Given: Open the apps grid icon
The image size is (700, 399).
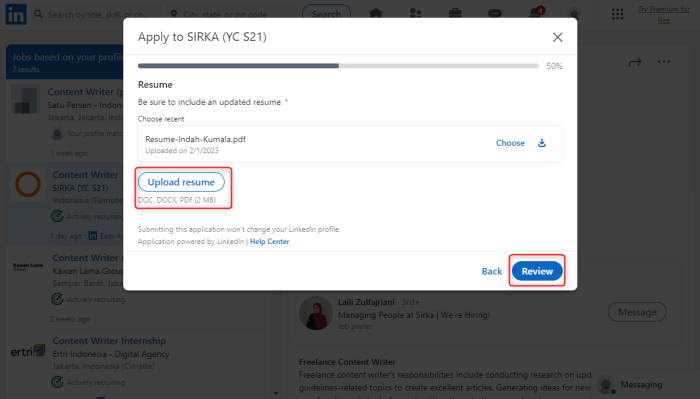Looking at the screenshot, I should pos(617,14).
